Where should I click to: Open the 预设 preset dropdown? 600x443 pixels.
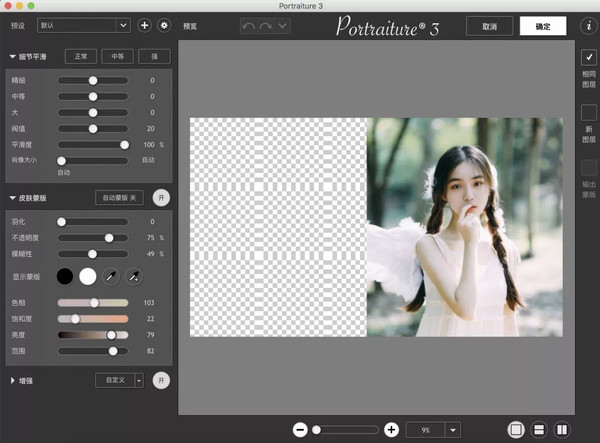click(x=84, y=25)
